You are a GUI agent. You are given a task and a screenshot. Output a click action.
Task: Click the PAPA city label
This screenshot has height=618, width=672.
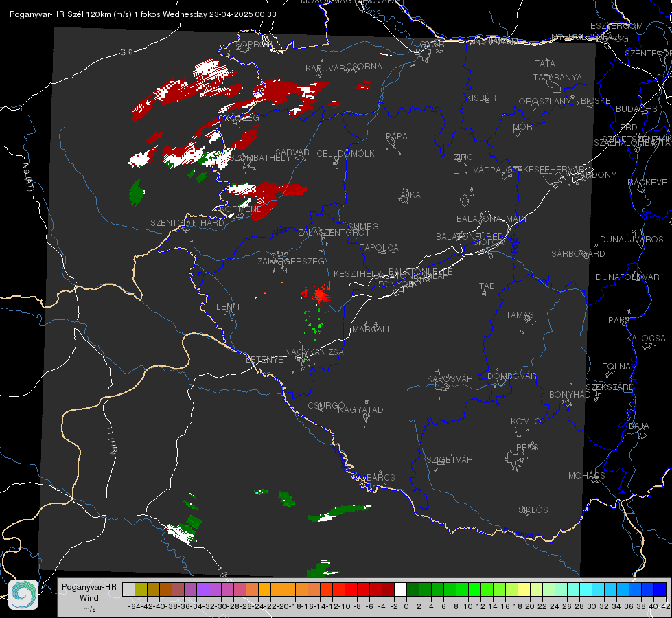pyautogui.click(x=397, y=137)
